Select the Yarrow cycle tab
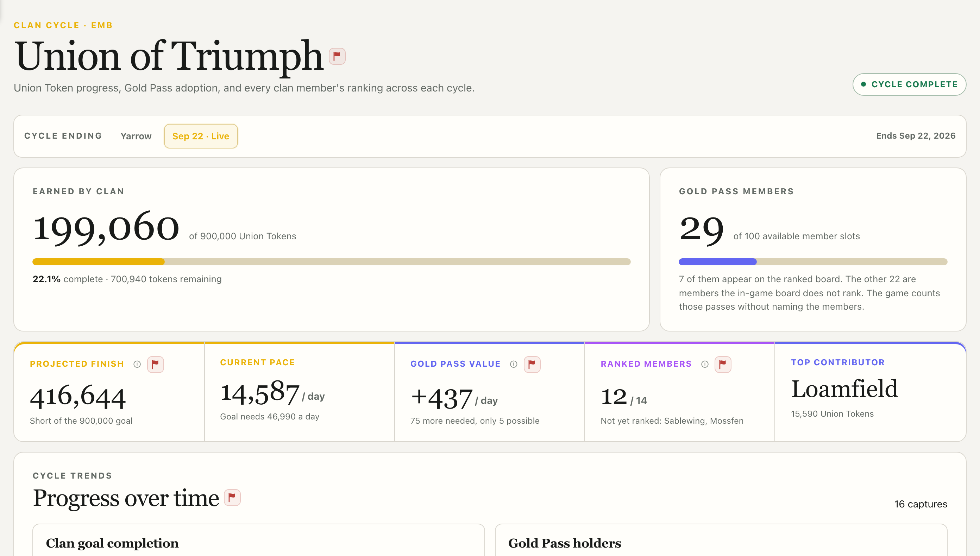Image resolution: width=980 pixels, height=556 pixels. tap(136, 136)
